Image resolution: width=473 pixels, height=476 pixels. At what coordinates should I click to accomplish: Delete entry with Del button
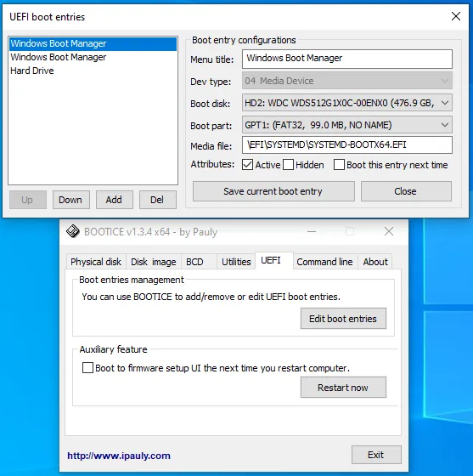click(158, 200)
